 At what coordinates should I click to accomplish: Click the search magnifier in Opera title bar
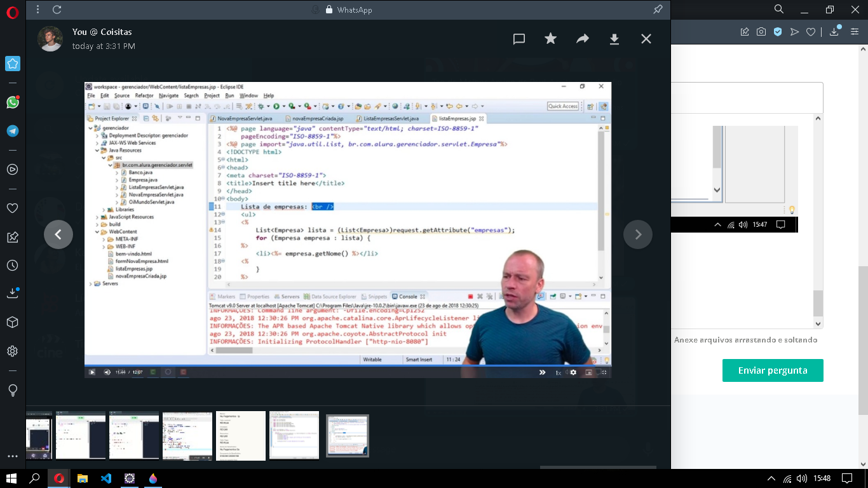pyautogui.click(x=779, y=9)
